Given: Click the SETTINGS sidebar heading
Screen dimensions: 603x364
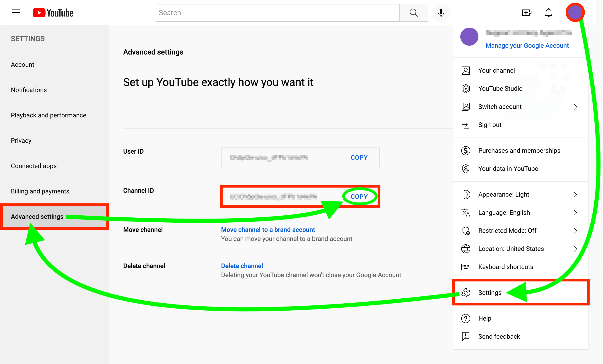Looking at the screenshot, I should [x=28, y=39].
